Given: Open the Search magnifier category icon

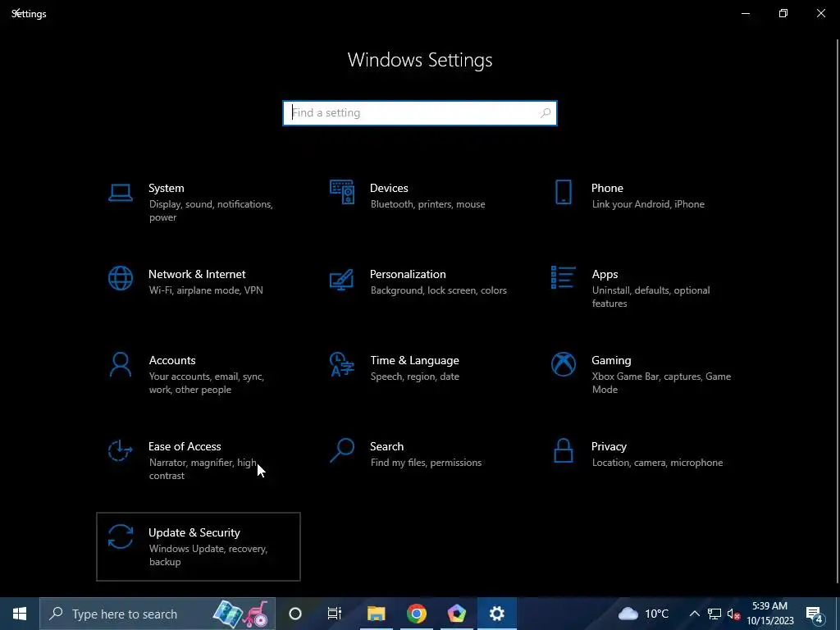Looking at the screenshot, I should tap(342, 450).
